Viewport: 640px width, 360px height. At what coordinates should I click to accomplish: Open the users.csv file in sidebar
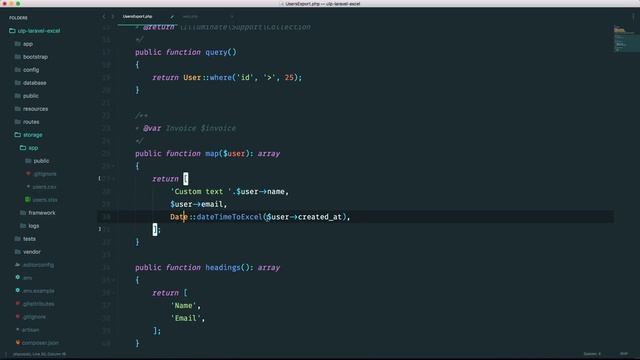(41, 187)
